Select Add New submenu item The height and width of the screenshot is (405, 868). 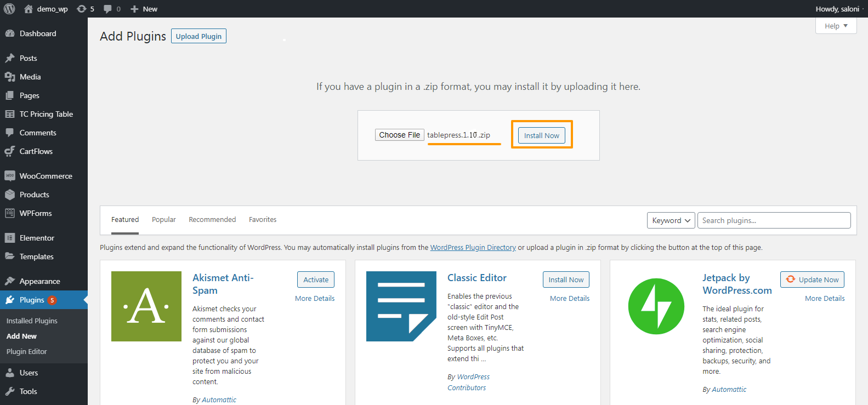pos(21,336)
